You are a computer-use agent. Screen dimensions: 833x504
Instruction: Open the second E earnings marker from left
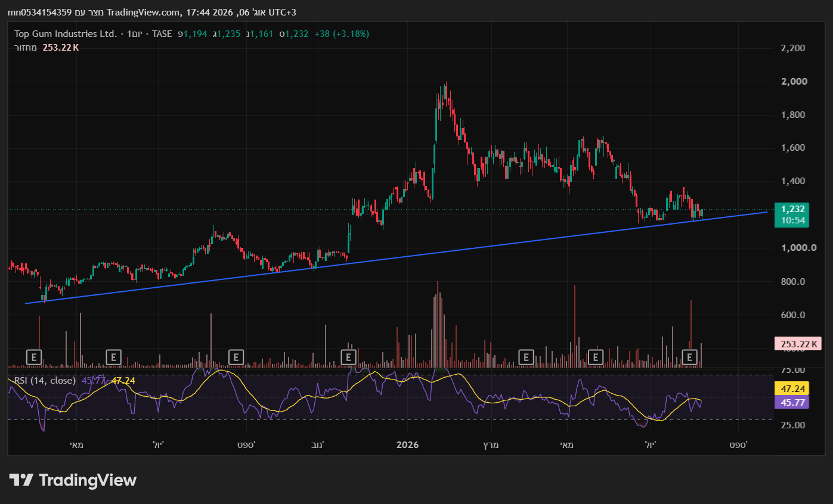pyautogui.click(x=113, y=357)
